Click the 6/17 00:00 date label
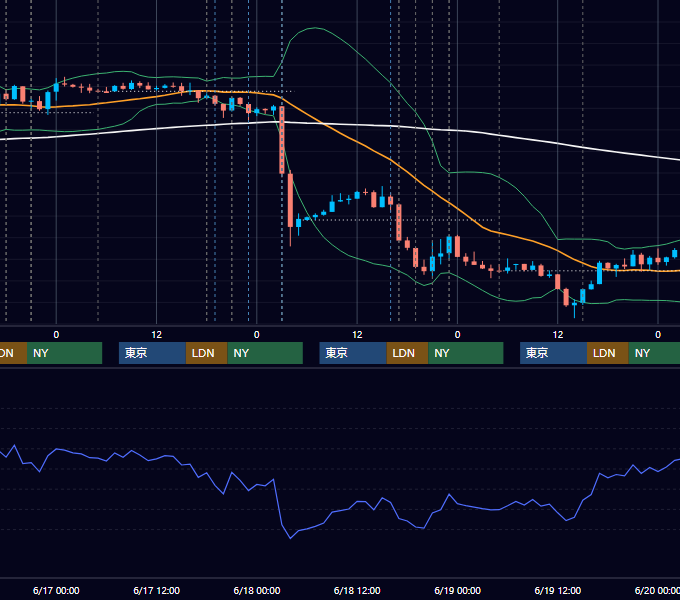Viewport: 680px width, 600px height. [x=56, y=590]
